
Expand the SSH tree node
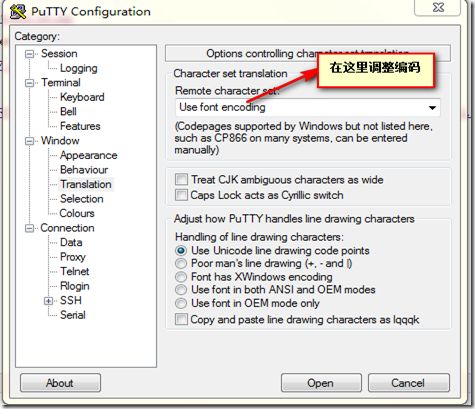pos(49,301)
